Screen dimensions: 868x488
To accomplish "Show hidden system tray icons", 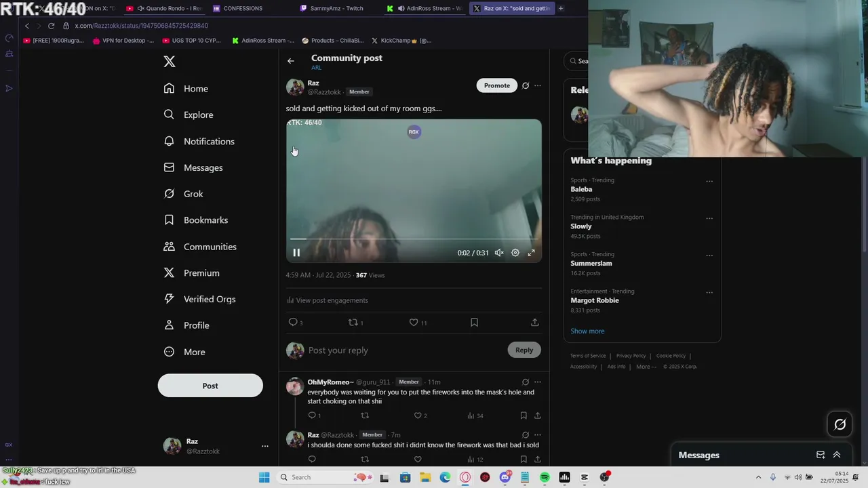I will pos(758,478).
